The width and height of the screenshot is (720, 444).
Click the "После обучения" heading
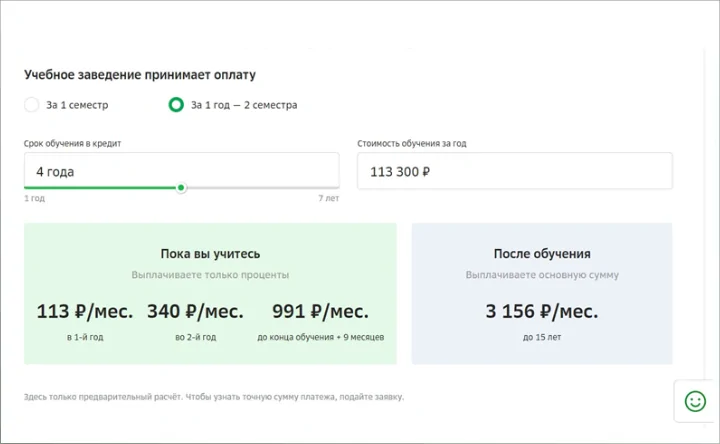(542, 254)
